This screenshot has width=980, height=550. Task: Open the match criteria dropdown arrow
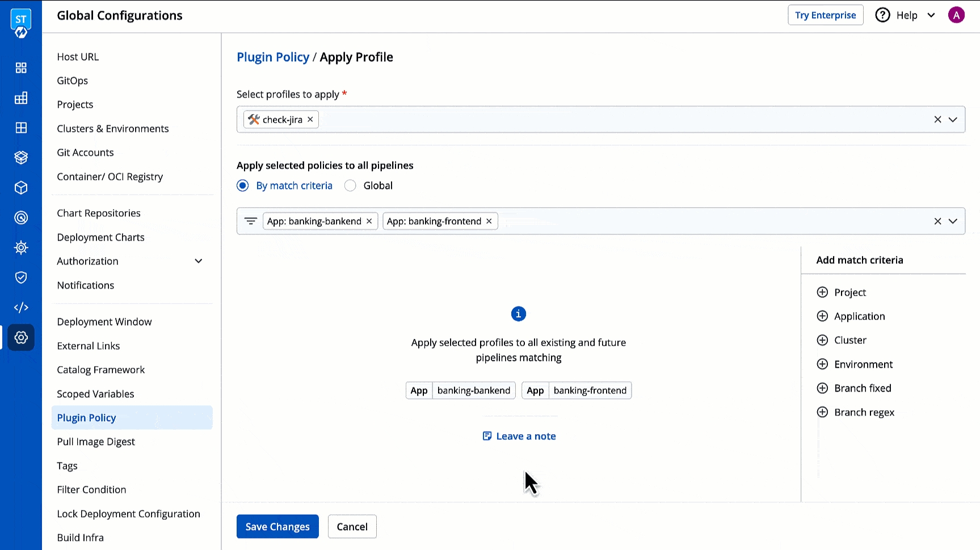pos(953,221)
